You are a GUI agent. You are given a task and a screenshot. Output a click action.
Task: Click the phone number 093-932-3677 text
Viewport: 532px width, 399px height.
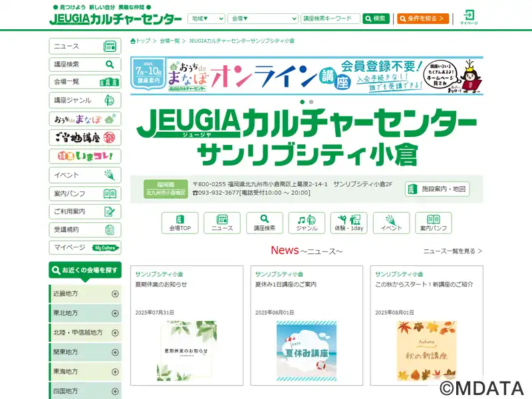tap(219, 193)
